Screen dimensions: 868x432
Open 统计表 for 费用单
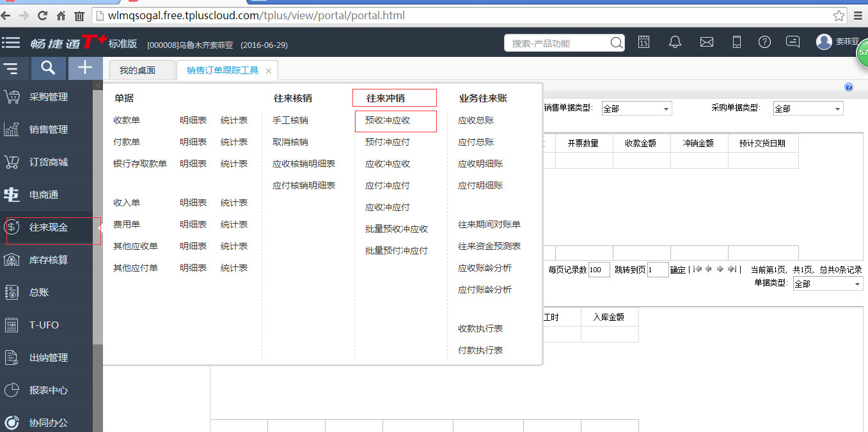pos(234,224)
